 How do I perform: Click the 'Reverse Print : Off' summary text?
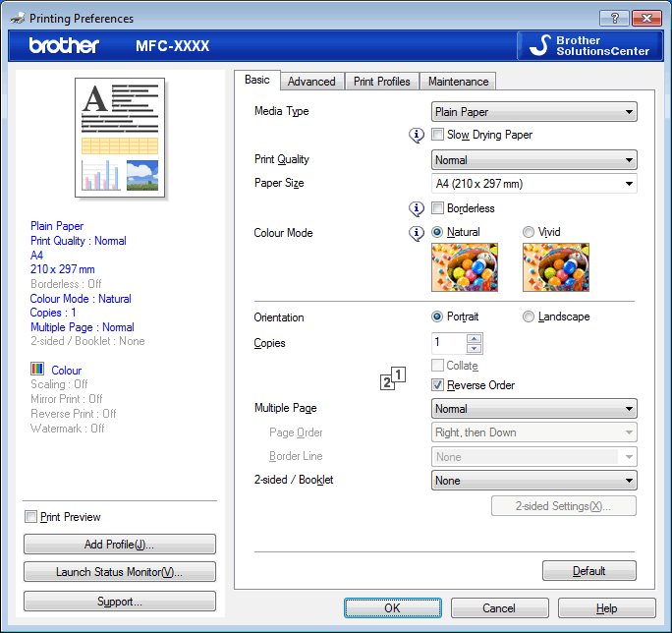point(74,414)
